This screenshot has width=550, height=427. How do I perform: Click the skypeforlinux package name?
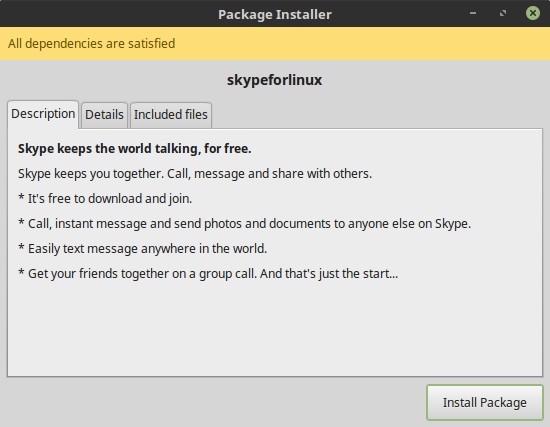pos(274,80)
